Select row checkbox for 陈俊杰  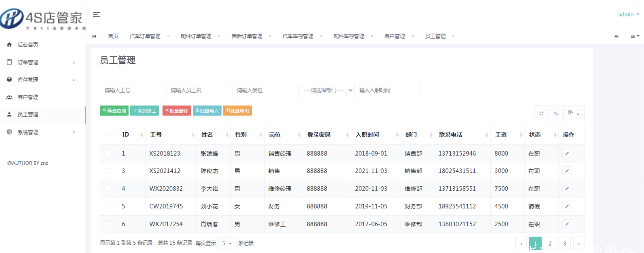108,171
